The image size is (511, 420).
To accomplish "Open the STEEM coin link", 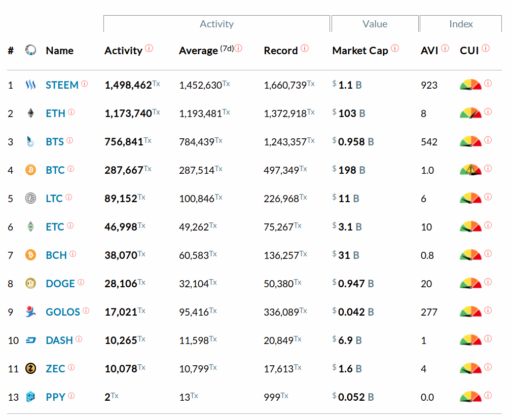I will click(62, 85).
